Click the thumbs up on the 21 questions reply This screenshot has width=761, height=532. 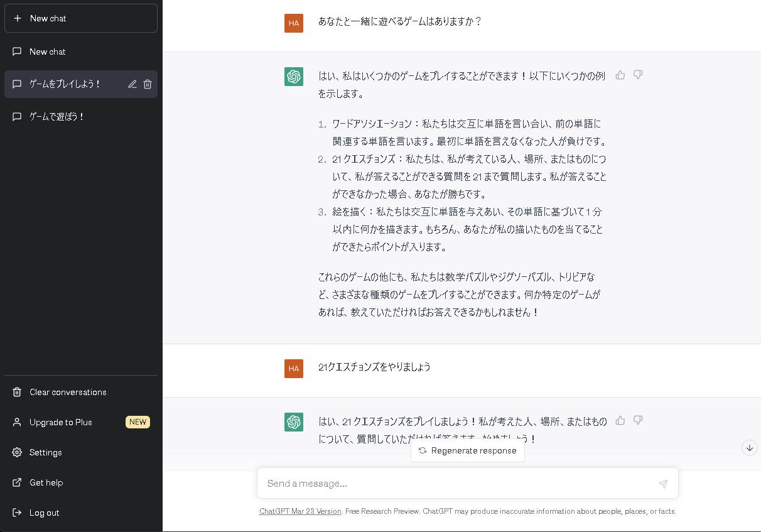pos(620,420)
